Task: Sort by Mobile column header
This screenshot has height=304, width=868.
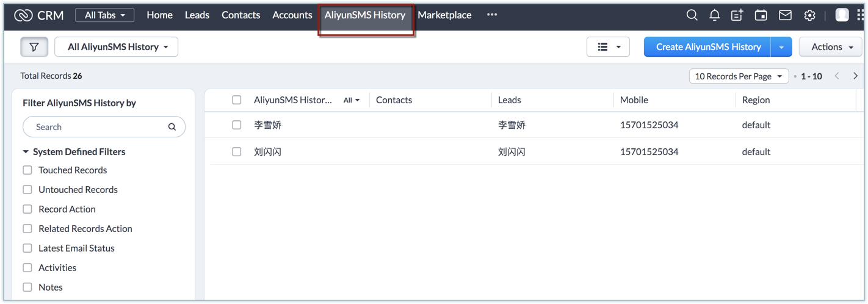Action: 634,100
